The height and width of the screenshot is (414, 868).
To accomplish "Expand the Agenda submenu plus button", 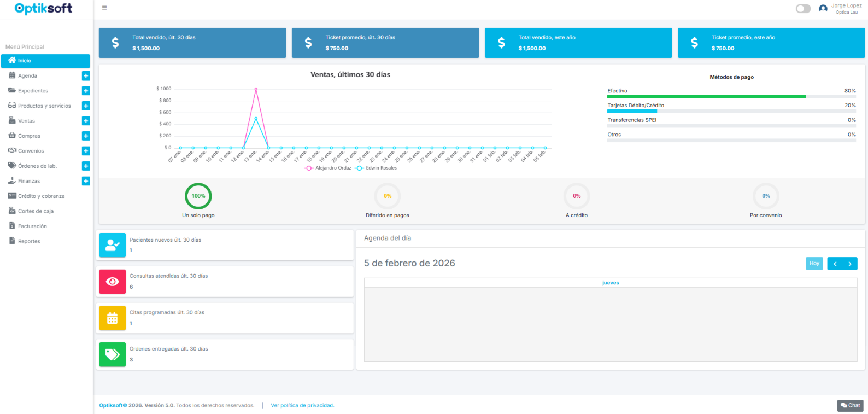I will [86, 76].
